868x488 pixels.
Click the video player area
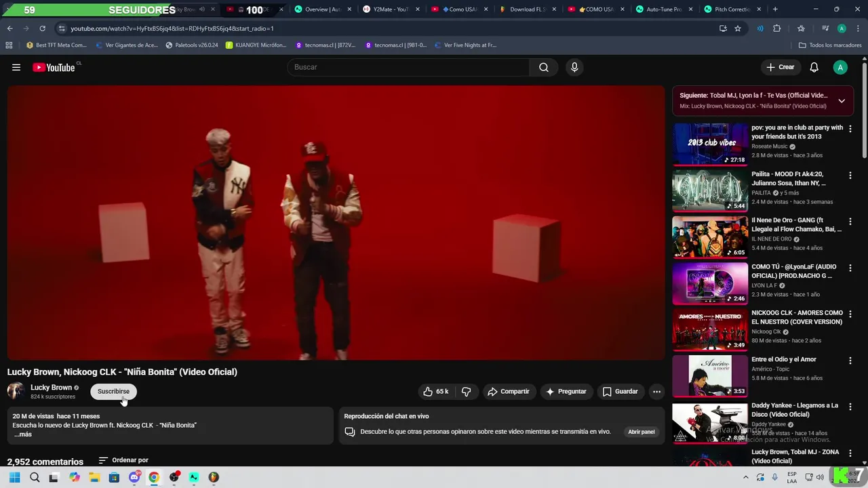click(336, 222)
